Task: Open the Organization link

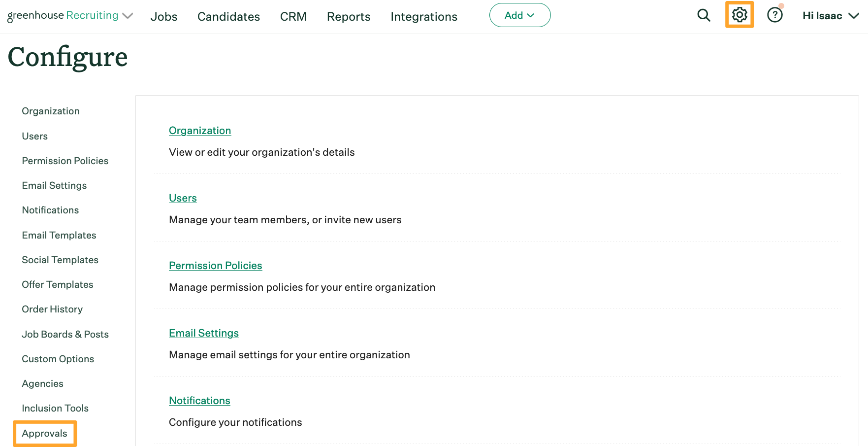Action: click(200, 130)
